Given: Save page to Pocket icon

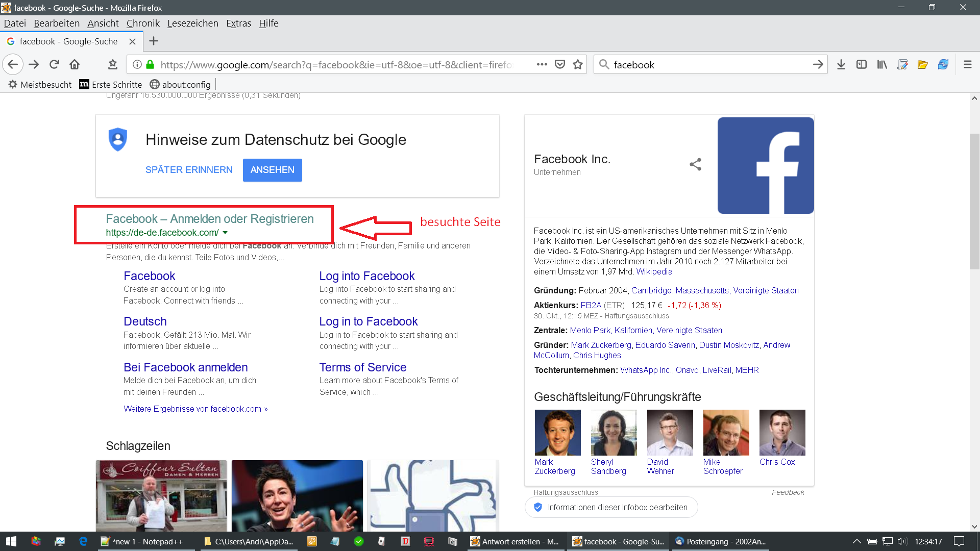Looking at the screenshot, I should coord(560,64).
